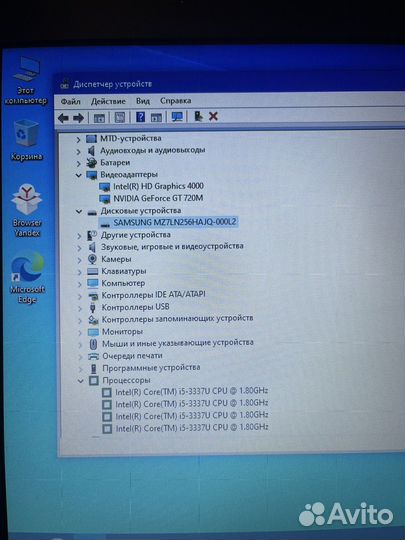Click the Клавиатуры keyboard icon
Screen dimensions: 405x540
coord(93,271)
